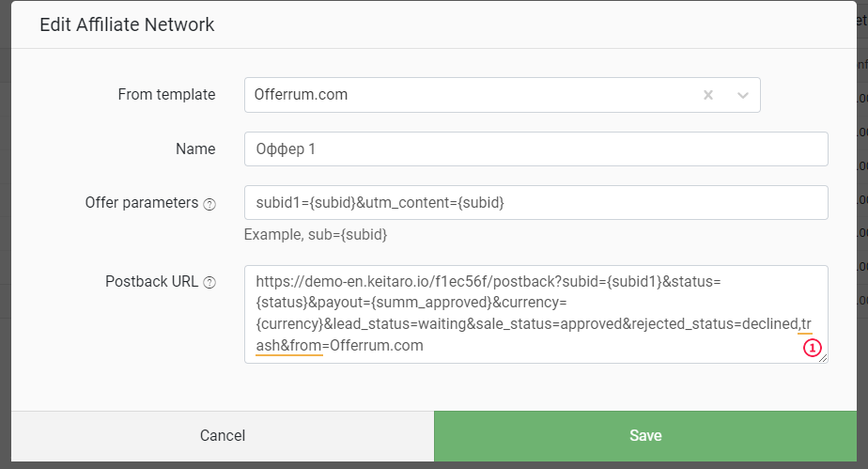Image resolution: width=868 pixels, height=469 pixels.
Task: Click inside the Postback URL textarea
Action: (x=535, y=314)
